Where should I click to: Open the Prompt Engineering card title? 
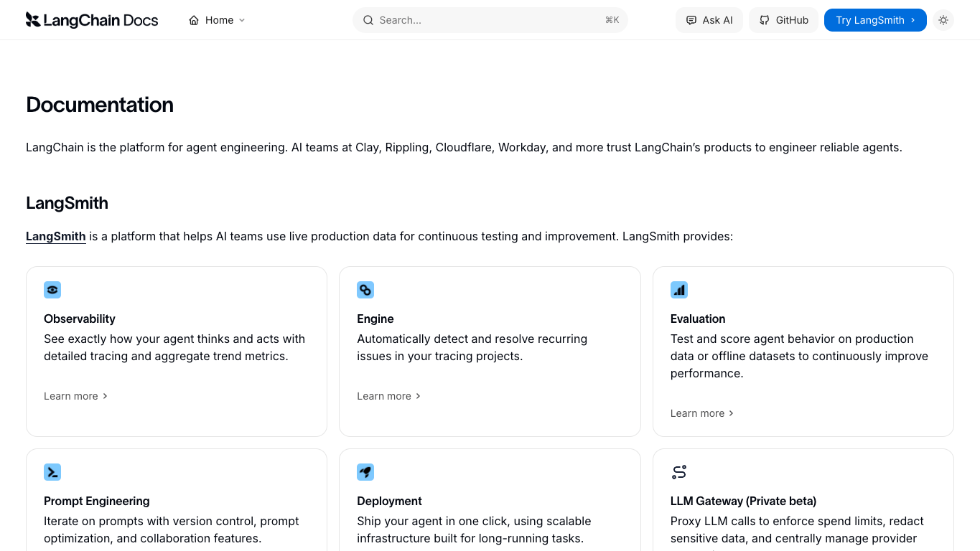97,501
